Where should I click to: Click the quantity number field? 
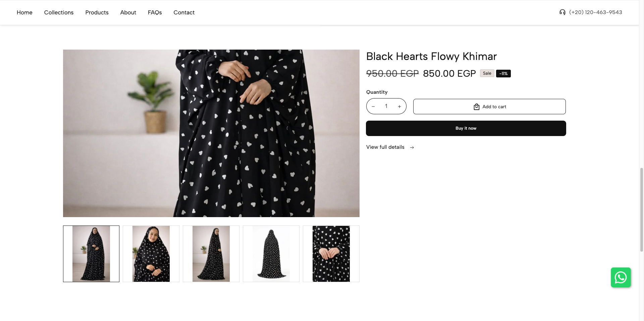386,106
